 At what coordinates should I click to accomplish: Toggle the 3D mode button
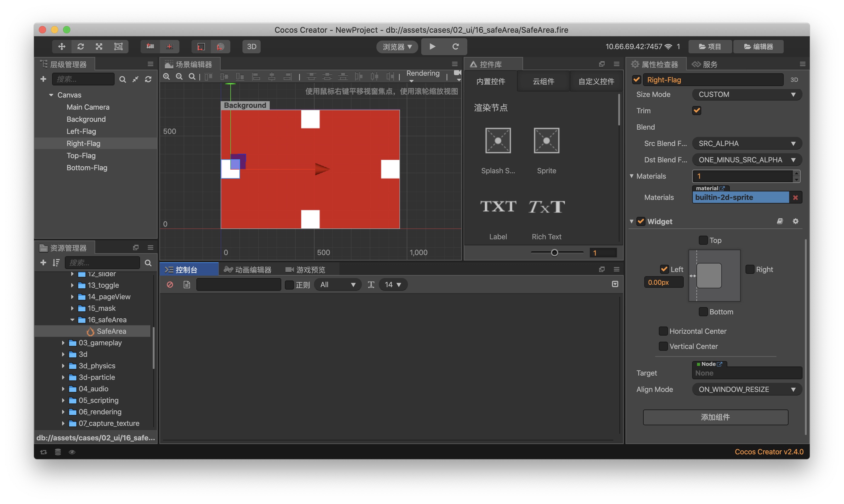252,47
